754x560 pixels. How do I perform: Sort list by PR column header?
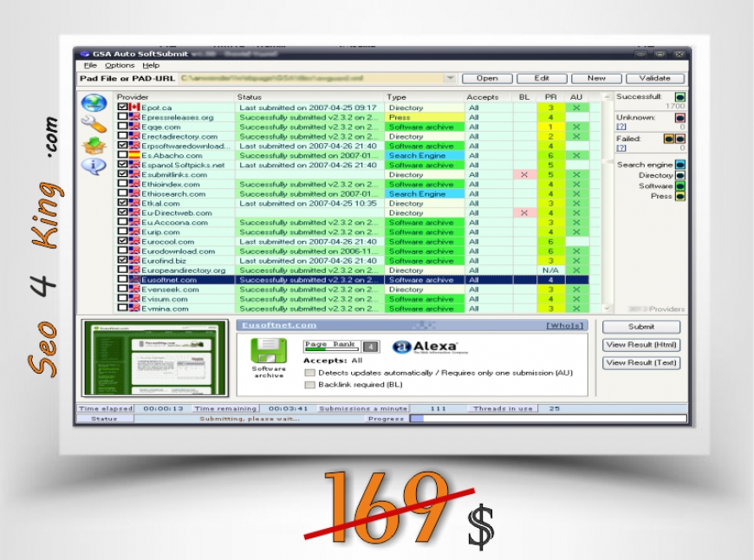tap(551, 97)
